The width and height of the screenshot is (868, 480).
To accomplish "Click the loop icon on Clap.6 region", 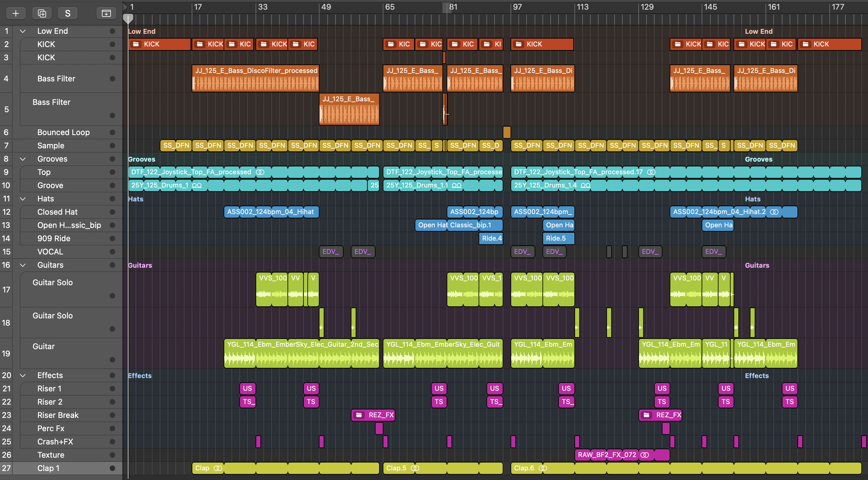I will [542, 468].
